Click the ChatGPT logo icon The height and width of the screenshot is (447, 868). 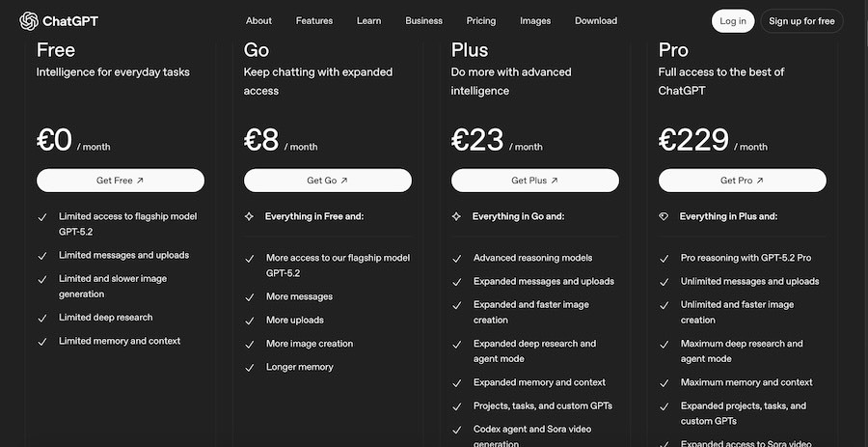(x=29, y=20)
